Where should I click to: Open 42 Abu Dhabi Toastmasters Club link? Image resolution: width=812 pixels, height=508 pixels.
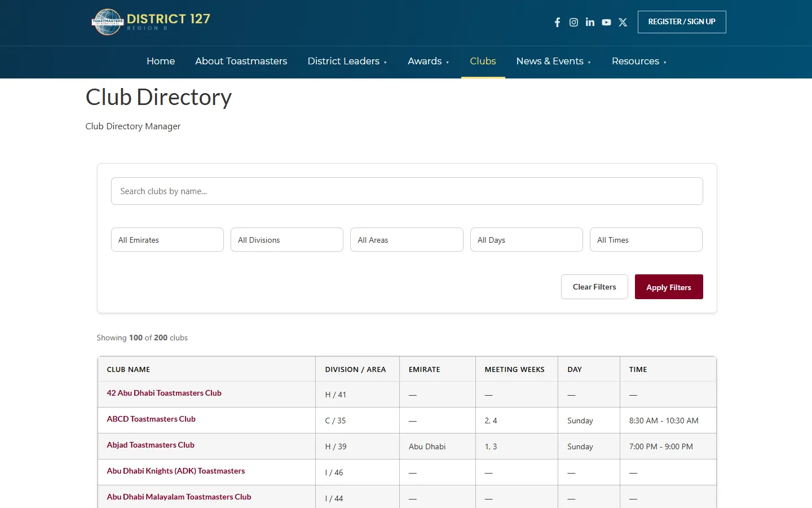[164, 393]
